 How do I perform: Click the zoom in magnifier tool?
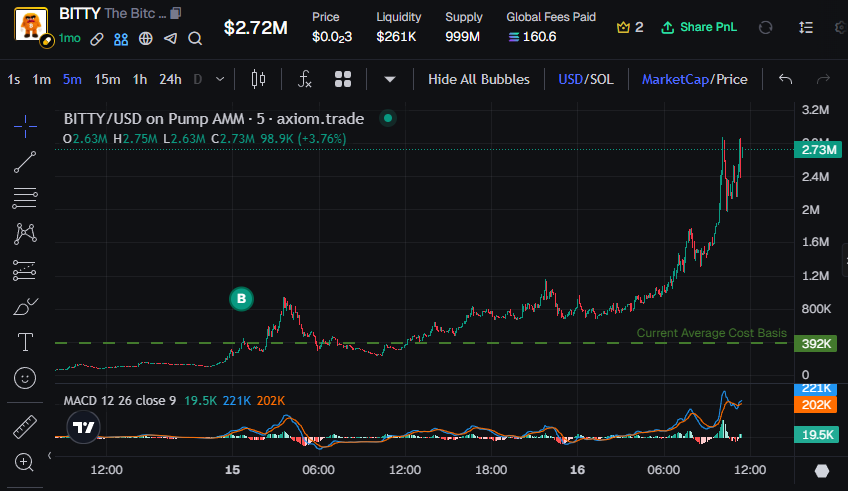pos(26,461)
